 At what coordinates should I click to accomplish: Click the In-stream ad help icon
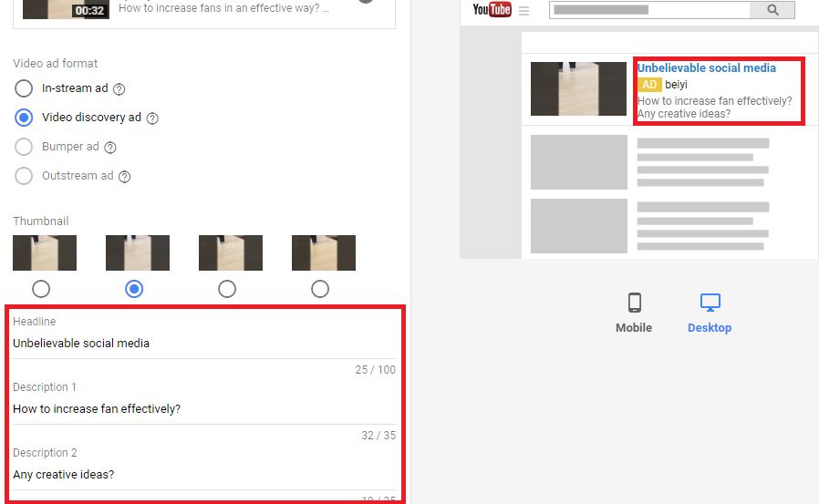click(119, 89)
